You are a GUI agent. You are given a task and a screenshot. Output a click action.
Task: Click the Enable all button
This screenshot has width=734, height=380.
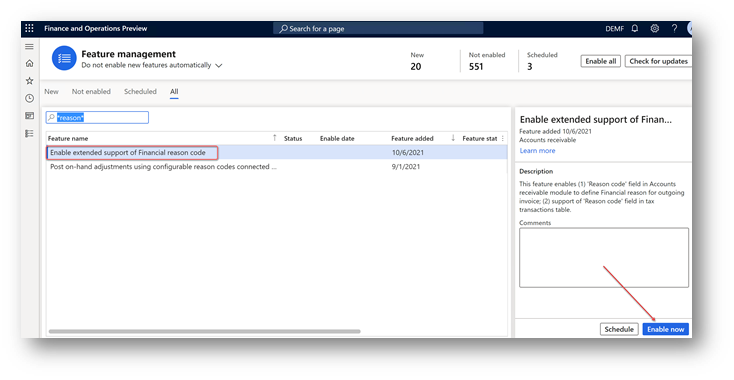(601, 61)
